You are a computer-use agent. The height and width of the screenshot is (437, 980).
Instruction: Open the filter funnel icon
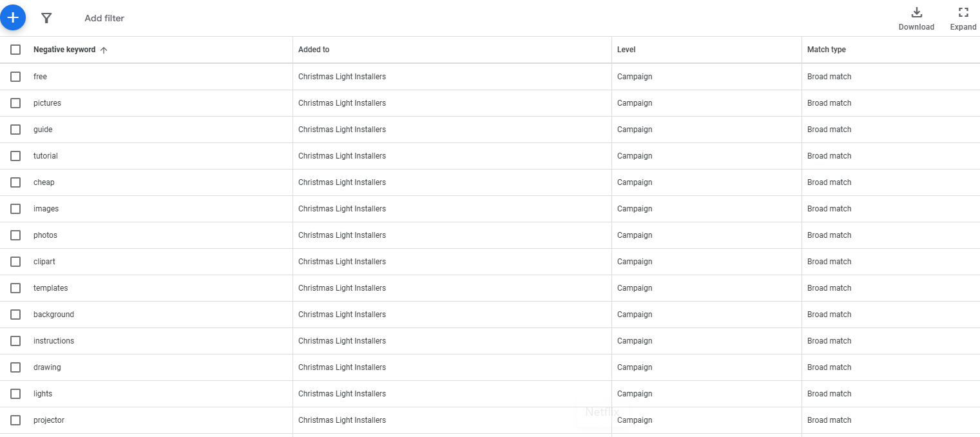(x=46, y=18)
